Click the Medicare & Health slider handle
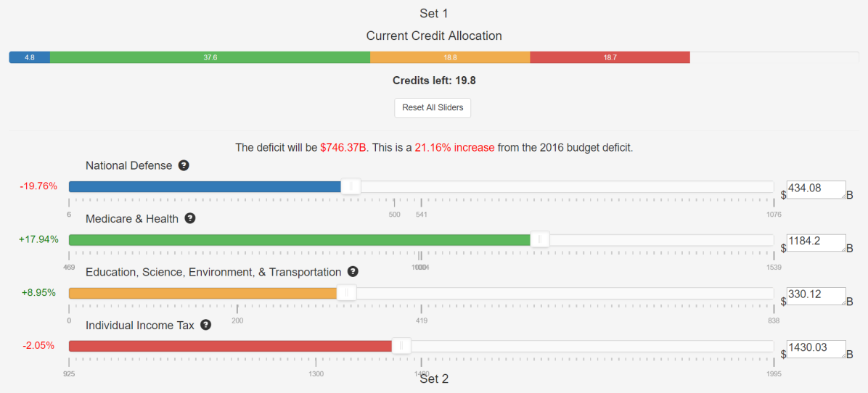 pyautogui.click(x=540, y=240)
